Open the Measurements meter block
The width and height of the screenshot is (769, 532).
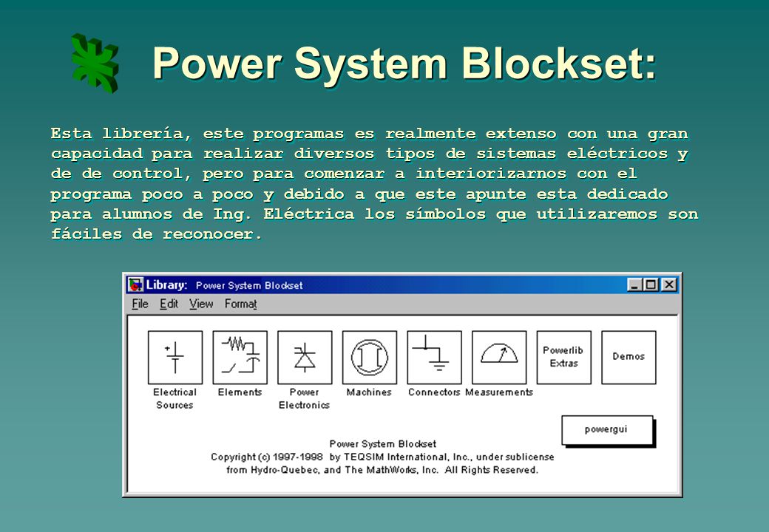tap(499, 358)
